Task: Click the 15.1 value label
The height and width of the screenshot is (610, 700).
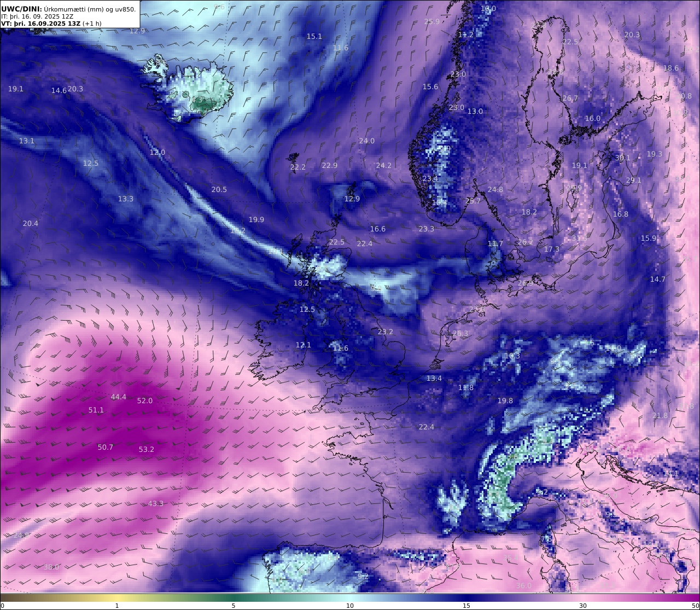Action: [x=314, y=36]
